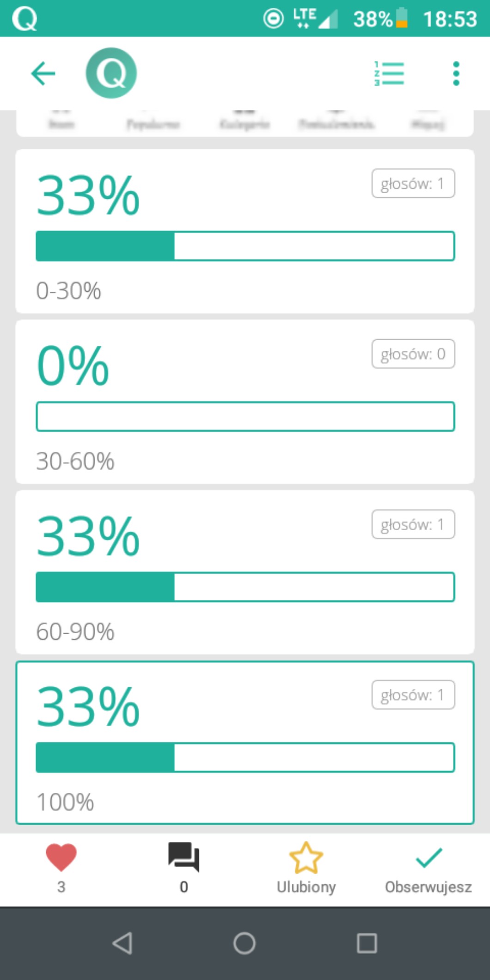Click progress bar of the 60-90% option
This screenshot has width=490, height=980.
coord(245,587)
